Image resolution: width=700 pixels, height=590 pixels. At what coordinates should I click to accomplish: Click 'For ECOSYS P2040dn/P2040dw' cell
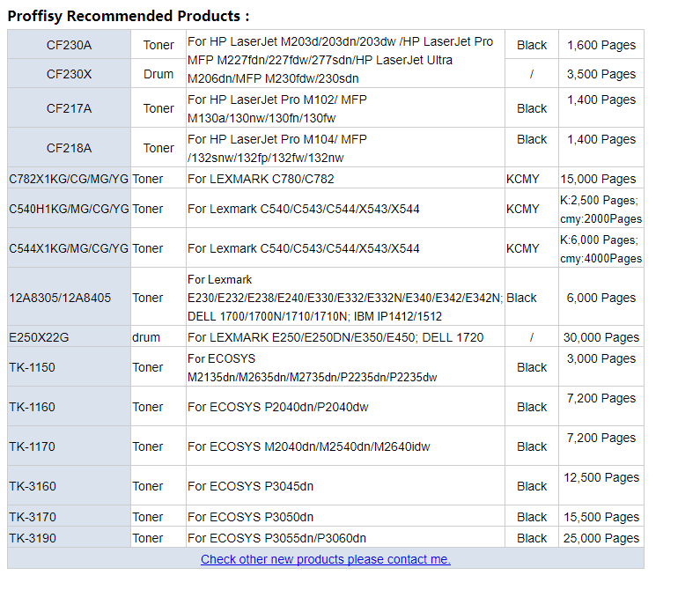coord(345,407)
